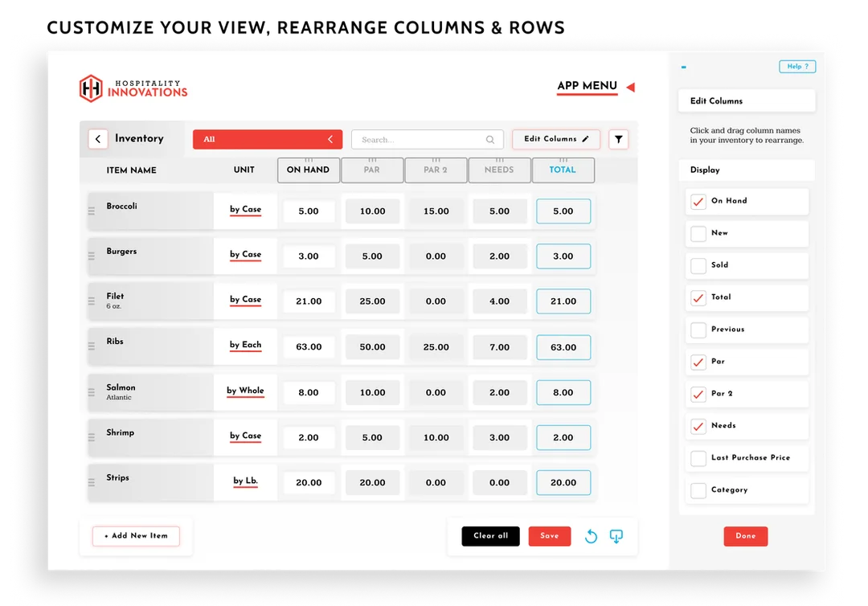Select the Total column header
Image resolution: width=868 pixels, height=606 pixels.
pyautogui.click(x=563, y=170)
